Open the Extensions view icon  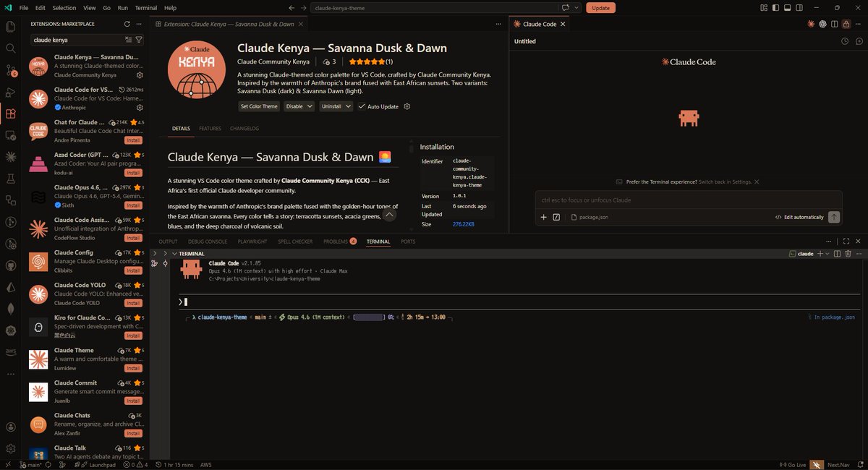pos(11,114)
